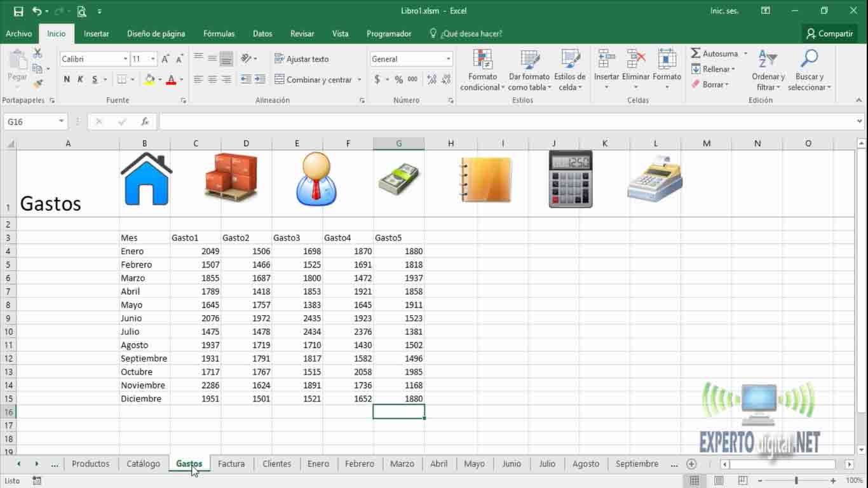Open the font name Calibri dropdown

125,59
